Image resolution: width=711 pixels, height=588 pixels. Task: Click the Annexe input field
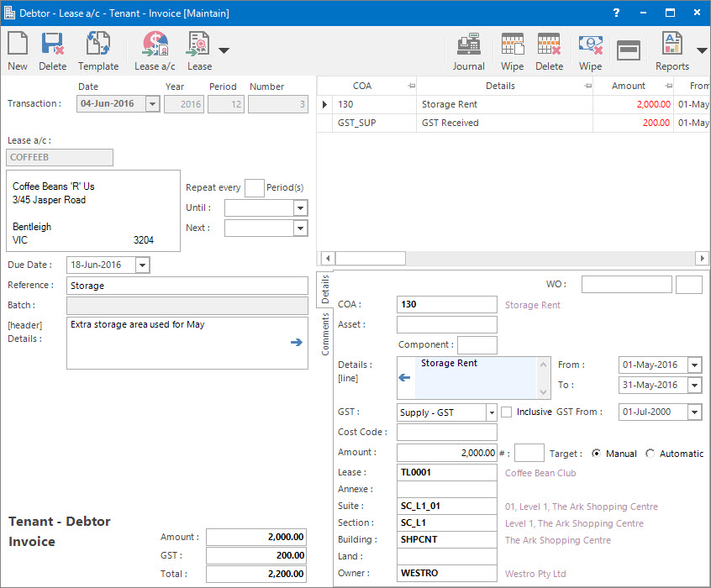(446, 489)
